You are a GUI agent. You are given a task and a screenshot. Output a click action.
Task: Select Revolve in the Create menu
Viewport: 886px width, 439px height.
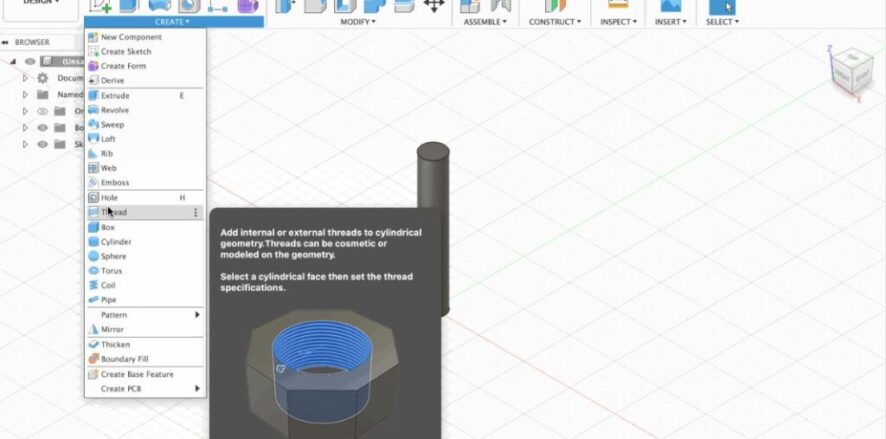145,110
